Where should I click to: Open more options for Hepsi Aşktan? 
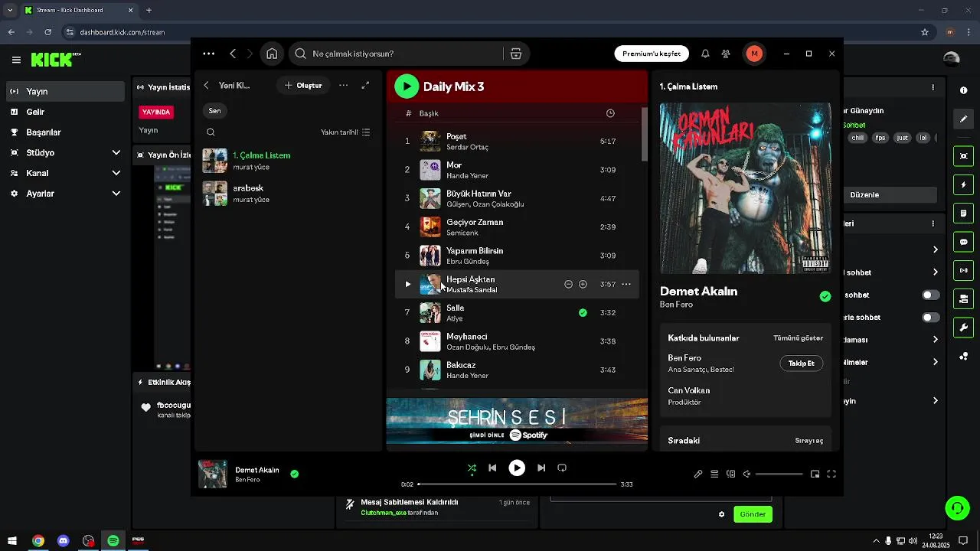tap(626, 284)
